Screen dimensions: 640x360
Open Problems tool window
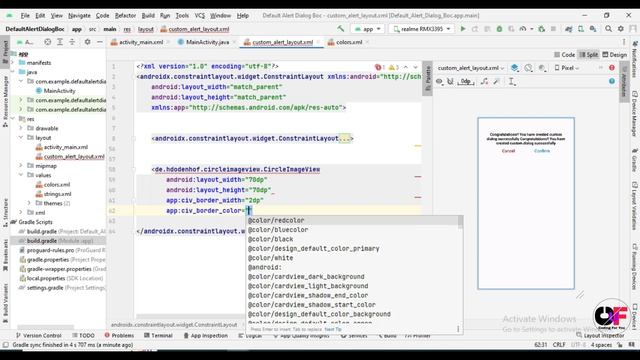click(119, 336)
